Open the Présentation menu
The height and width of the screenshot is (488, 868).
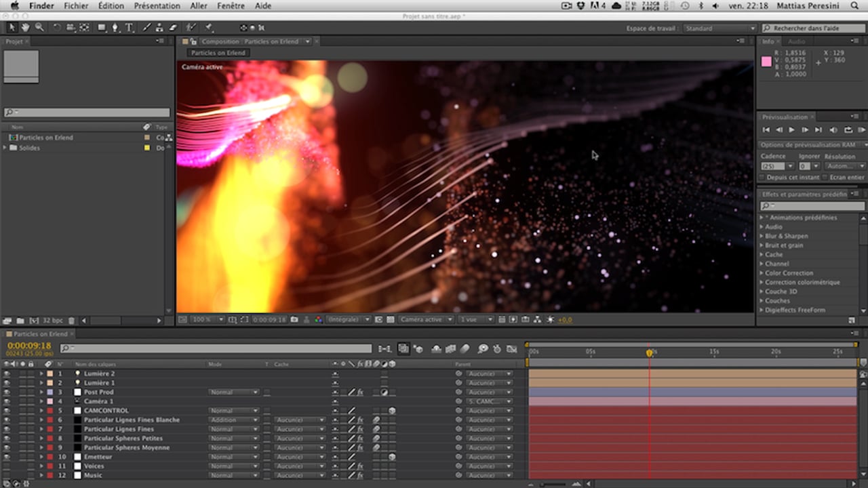pyautogui.click(x=157, y=6)
